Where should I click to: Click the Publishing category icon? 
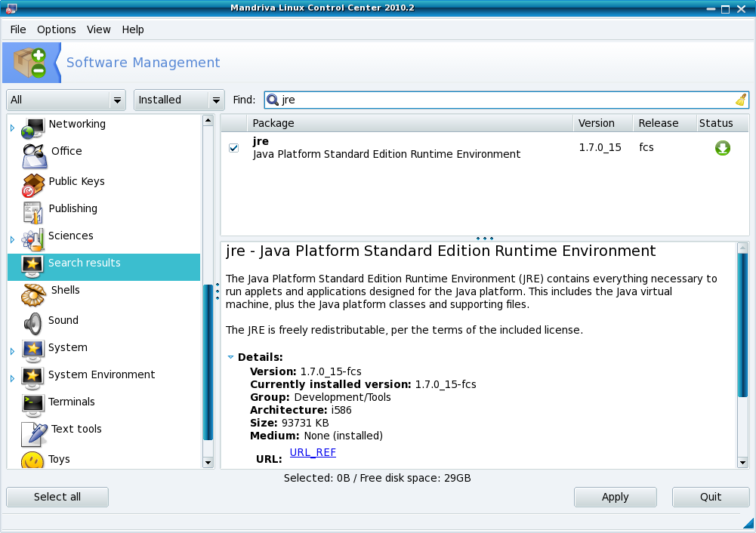(33, 212)
